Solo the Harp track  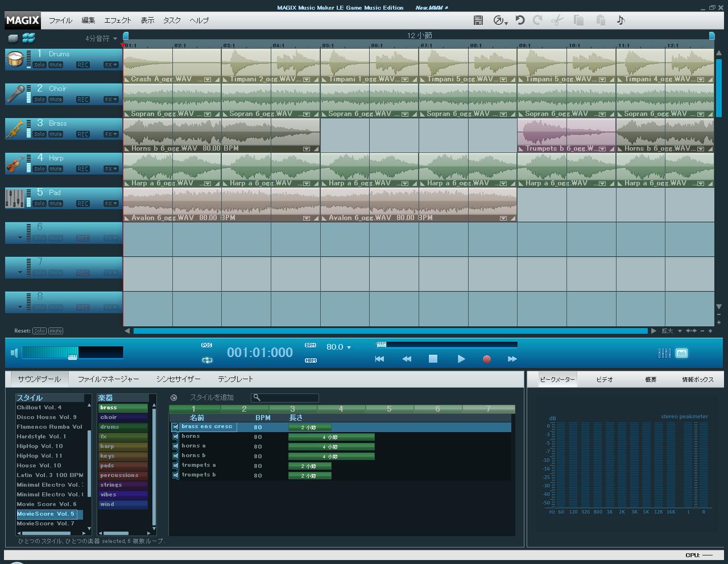[39, 169]
